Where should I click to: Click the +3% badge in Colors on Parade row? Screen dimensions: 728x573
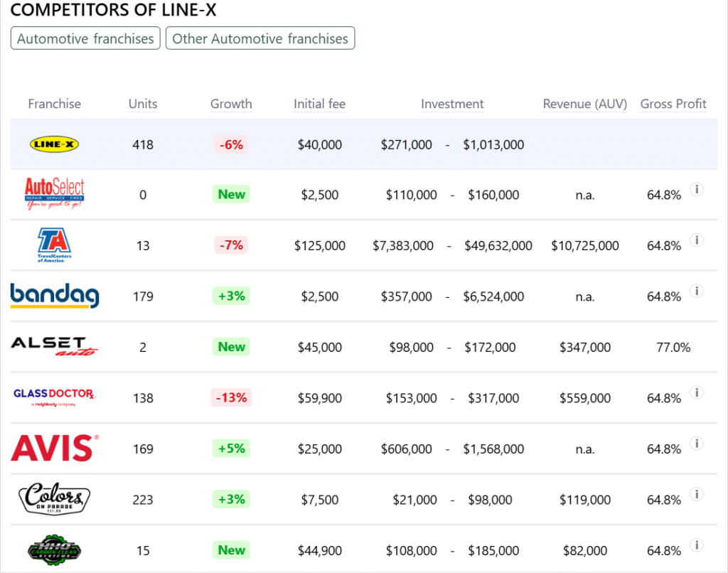[231, 499]
